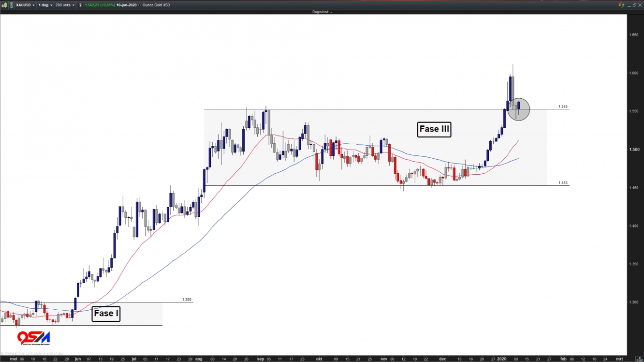Click the 'Dagwinst' label
Screen dimensions: 644x362
point(320,12)
